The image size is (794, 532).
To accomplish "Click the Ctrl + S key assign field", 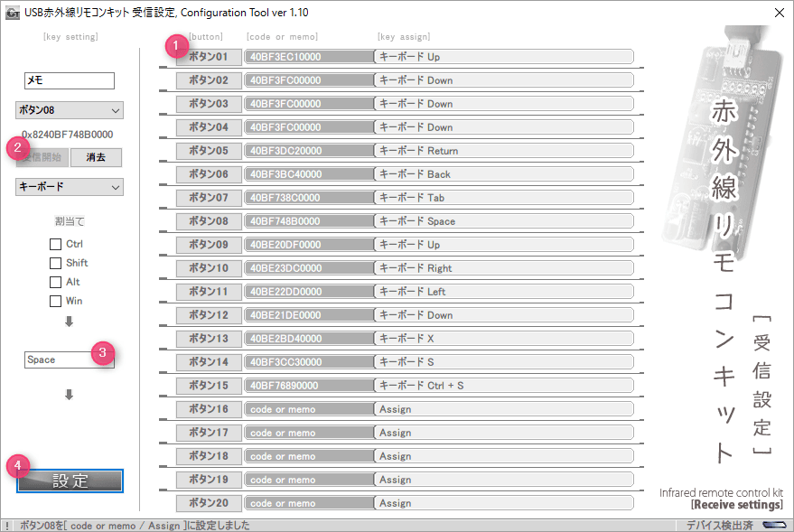I will click(x=504, y=386).
